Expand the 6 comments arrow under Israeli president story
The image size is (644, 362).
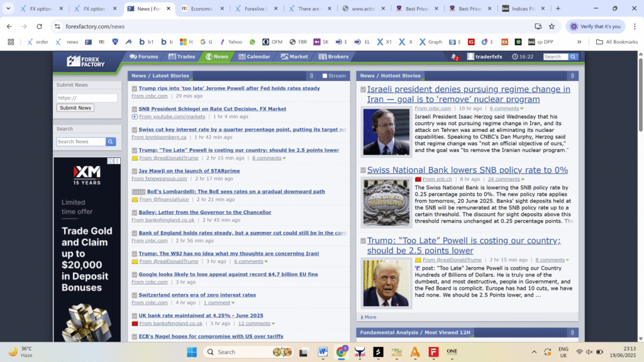click(x=521, y=109)
